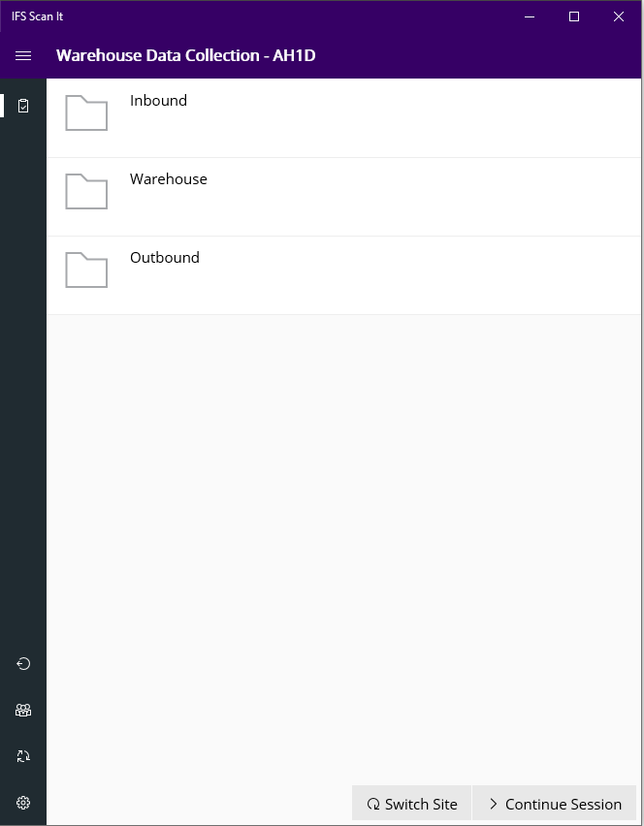Image resolution: width=644 pixels, height=826 pixels.
Task: Click the sync arrows sidebar icon
Action: (23, 756)
